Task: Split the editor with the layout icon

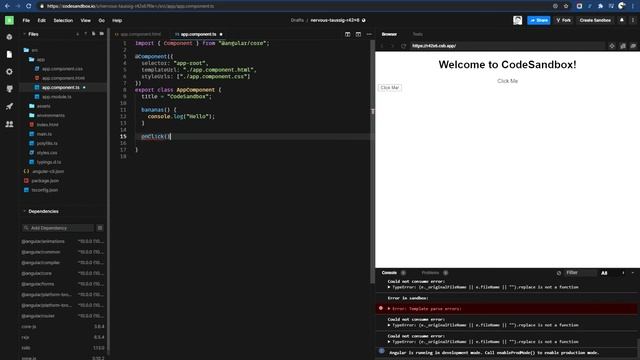Action: (347, 34)
